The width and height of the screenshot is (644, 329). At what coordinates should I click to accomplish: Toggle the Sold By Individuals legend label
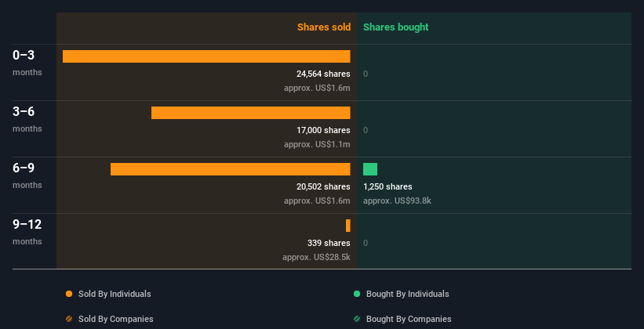tap(115, 294)
